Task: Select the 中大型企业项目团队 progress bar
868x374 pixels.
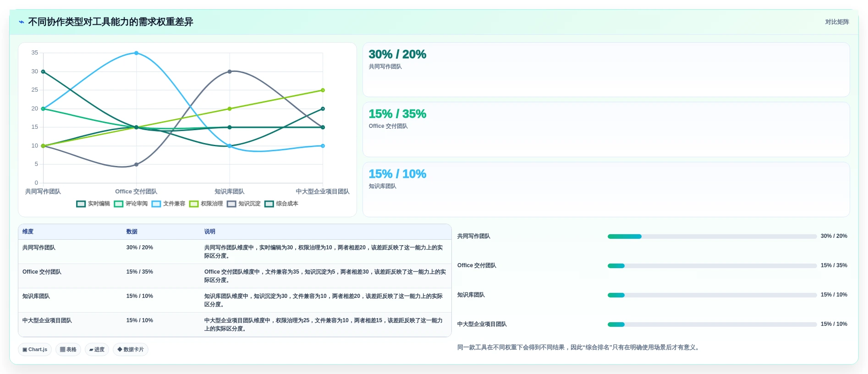Action: coord(712,324)
